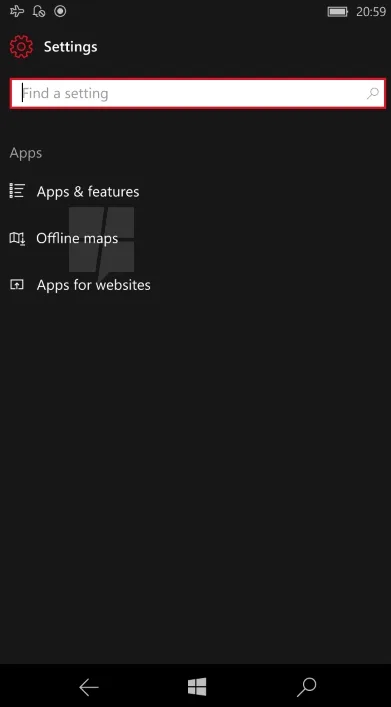The image size is (391, 707).
Task: Tap the airplane mode status icon
Action: click(x=17, y=11)
